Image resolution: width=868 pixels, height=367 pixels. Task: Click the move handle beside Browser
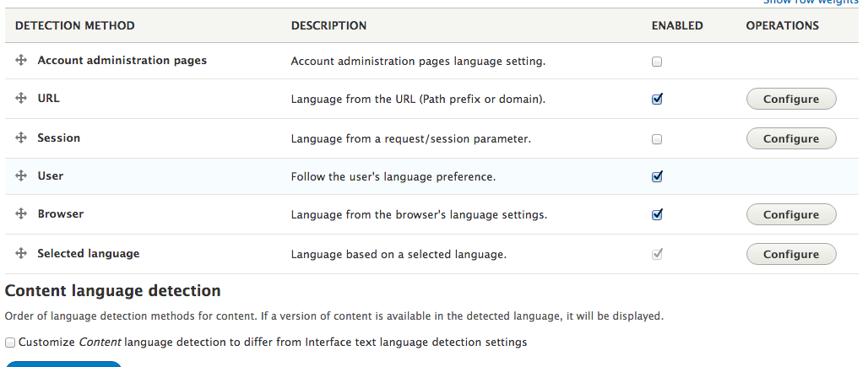click(x=21, y=213)
